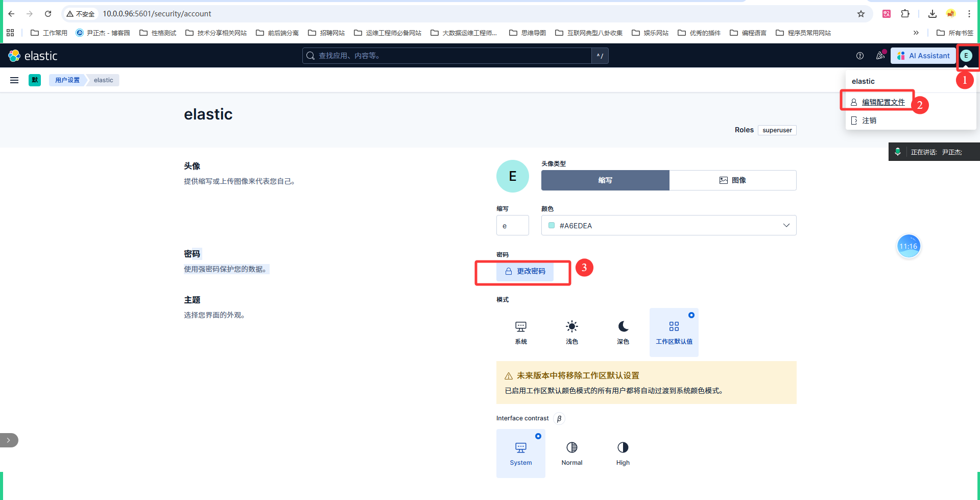Viewport: 980px width, 500px height.
Task: Click the elastic breadcrumb item
Action: (104, 80)
